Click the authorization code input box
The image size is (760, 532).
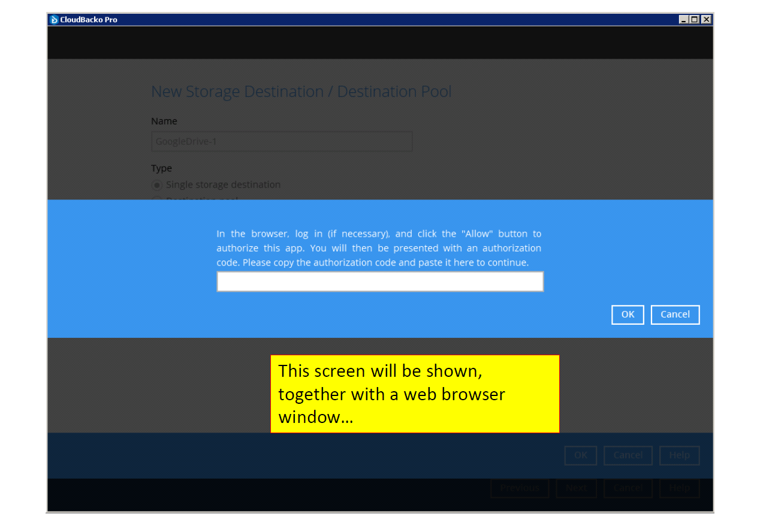[380, 281]
